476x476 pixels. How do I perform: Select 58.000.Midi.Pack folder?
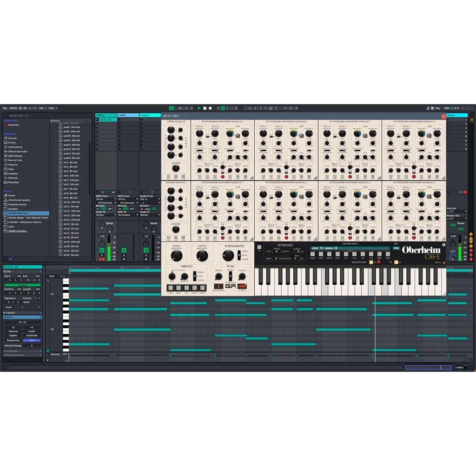[26, 213]
